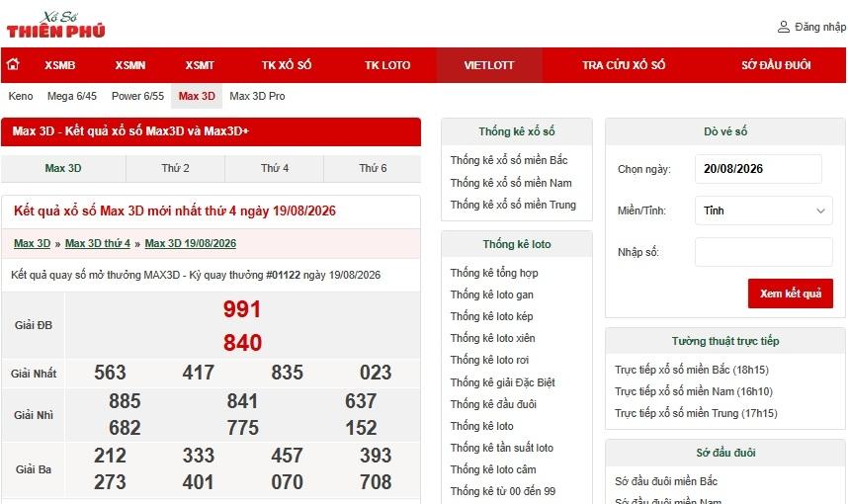This screenshot has width=848, height=504.
Task: Switch to the Power 6/55 sub-tab
Action: (137, 96)
